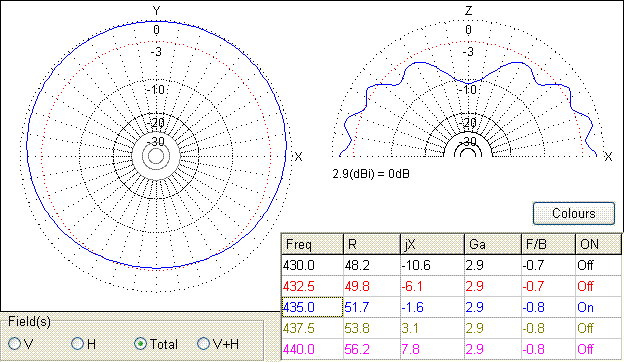Click jX value 3.1
The image size is (624, 362).
[x=432, y=328]
